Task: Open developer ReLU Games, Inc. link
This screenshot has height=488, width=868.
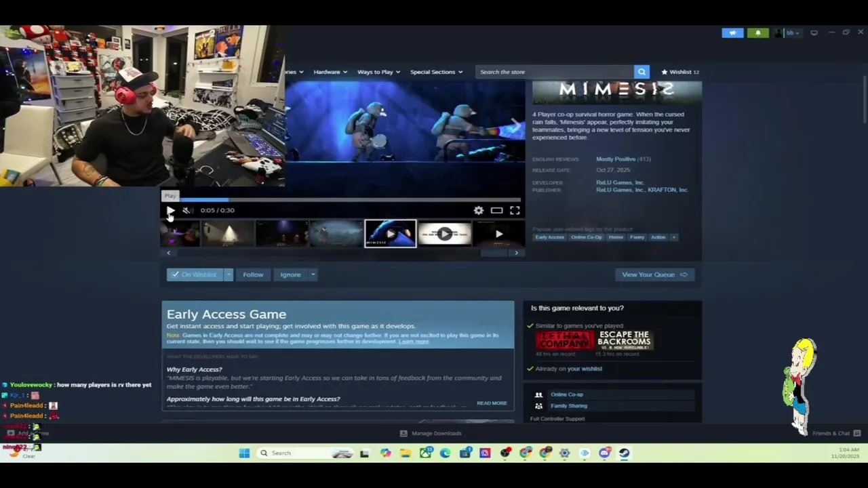Action: click(620, 182)
